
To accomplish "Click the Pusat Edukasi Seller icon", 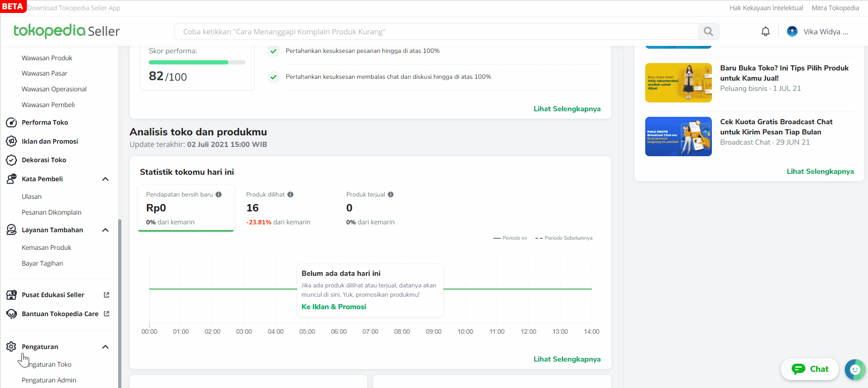I will click(x=12, y=295).
